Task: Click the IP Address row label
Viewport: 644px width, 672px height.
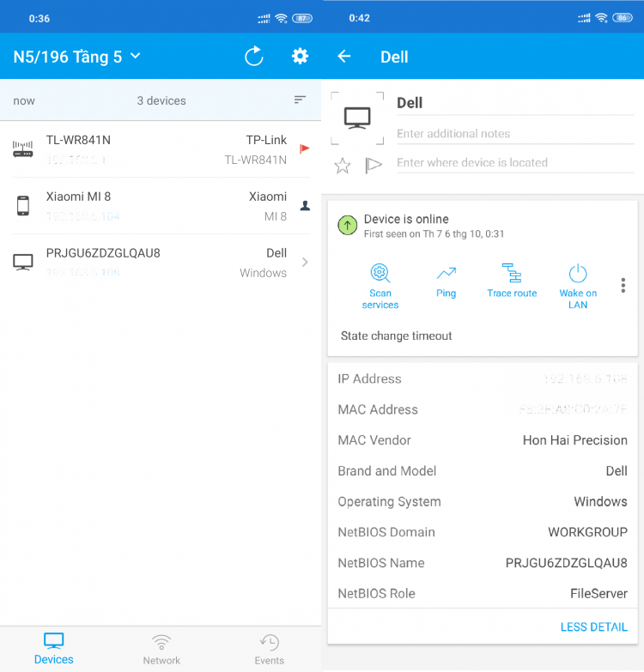Action: click(369, 378)
